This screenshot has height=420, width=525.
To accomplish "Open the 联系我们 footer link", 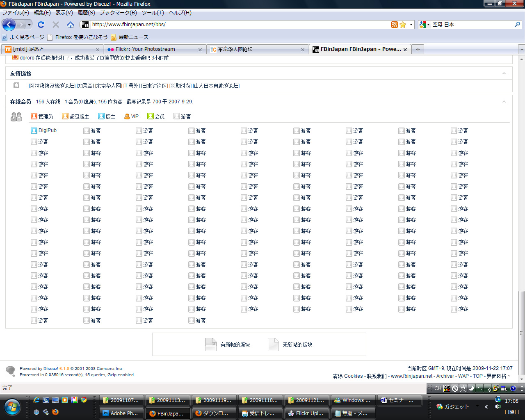I will pyautogui.click(x=377, y=376).
